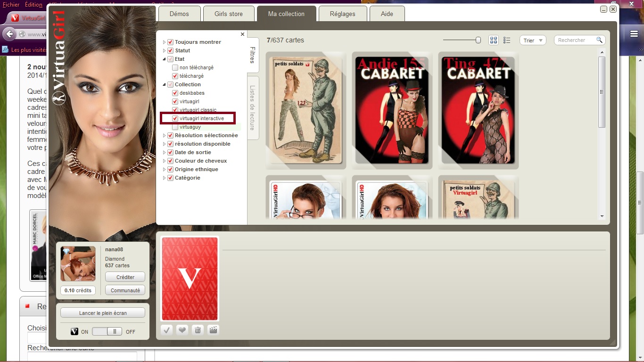
Task: Flip the ON/OFF switch
Action: (107, 331)
